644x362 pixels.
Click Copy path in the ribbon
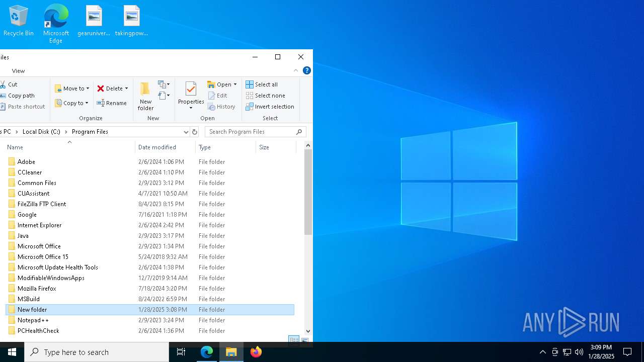18,96
